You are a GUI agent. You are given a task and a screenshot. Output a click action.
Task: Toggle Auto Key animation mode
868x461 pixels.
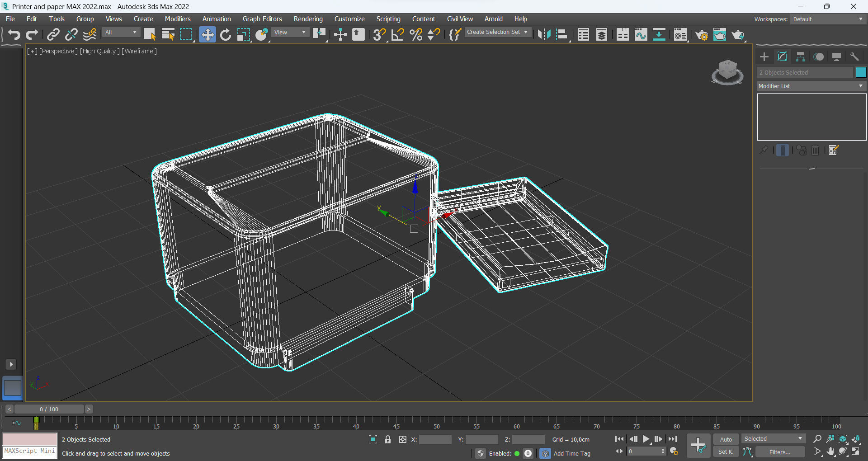(726, 439)
